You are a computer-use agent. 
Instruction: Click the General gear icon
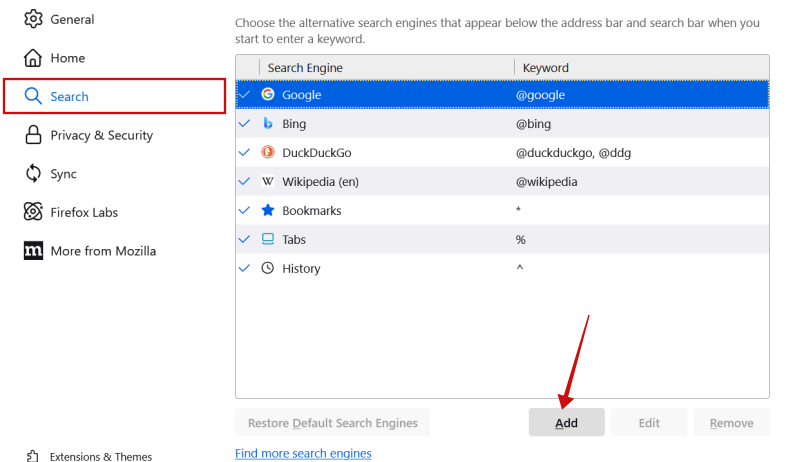tap(33, 19)
